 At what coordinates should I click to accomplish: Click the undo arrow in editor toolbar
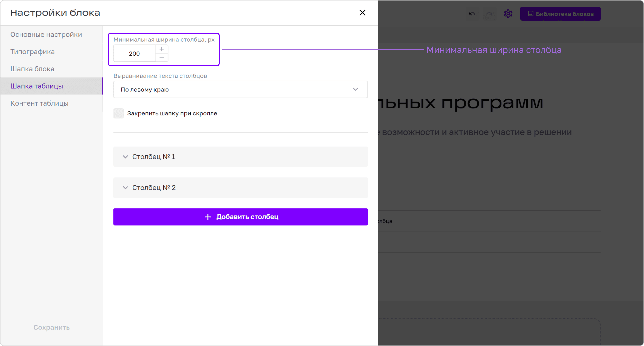[x=472, y=14]
